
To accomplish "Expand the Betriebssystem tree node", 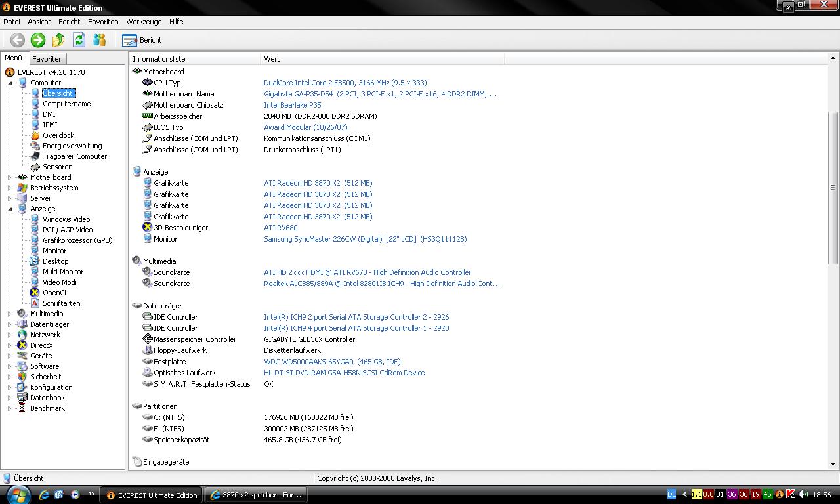I will (x=10, y=188).
